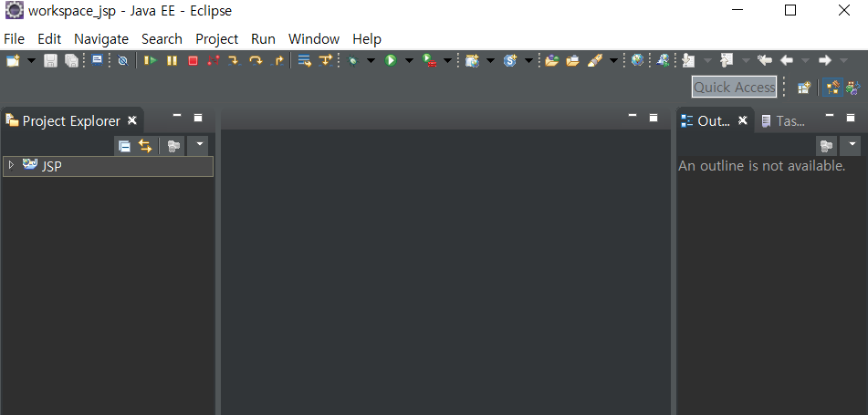Click the Run Last Tool icon
The width and height of the screenshot is (868, 415).
[429, 60]
